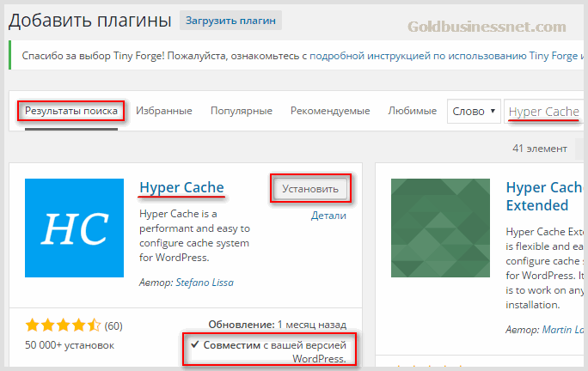Click the blue HC plugin icon
This screenshot has height=371, width=588.
pos(74,228)
